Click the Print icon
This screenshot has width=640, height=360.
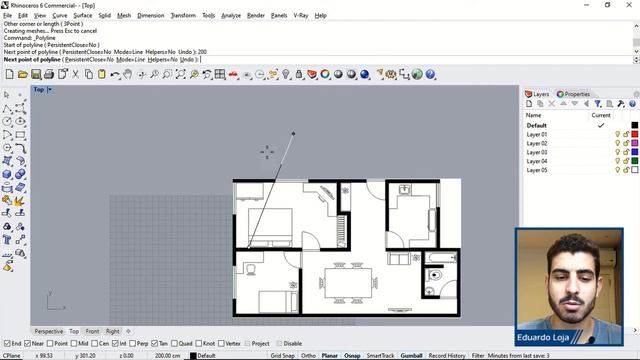pyautogui.click(x=49, y=74)
